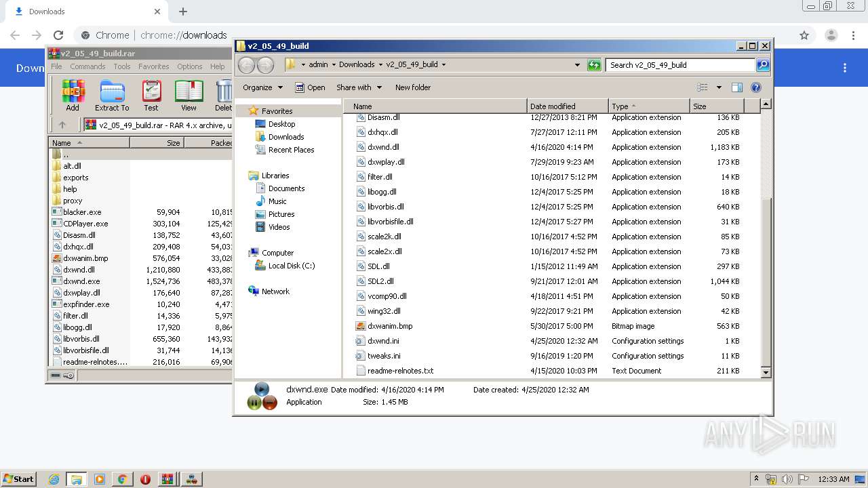Click the WinRAR Test icon
Image resolution: width=868 pixels, height=488 pixels.
point(151,96)
